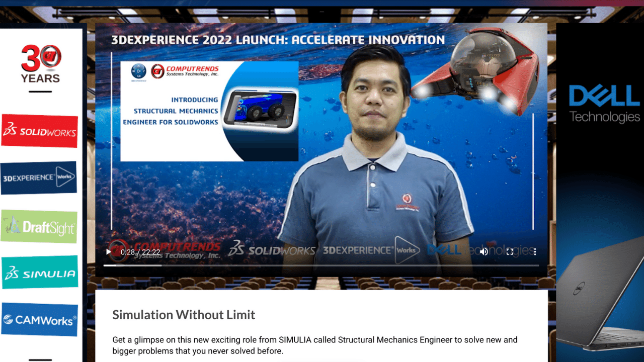Image resolution: width=644 pixels, height=362 pixels.
Task: Click the description paragraph mentioning SIMULIA
Action: [314, 345]
